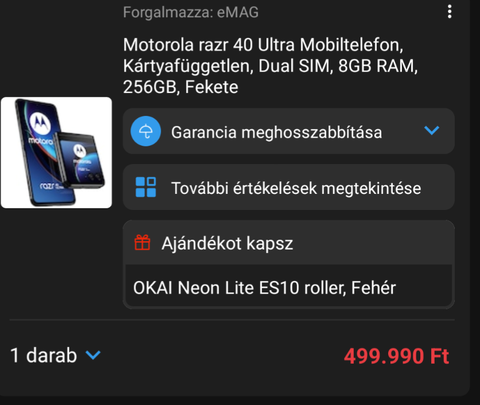Open the Motorola razr 40 Ultra product title

270,66
